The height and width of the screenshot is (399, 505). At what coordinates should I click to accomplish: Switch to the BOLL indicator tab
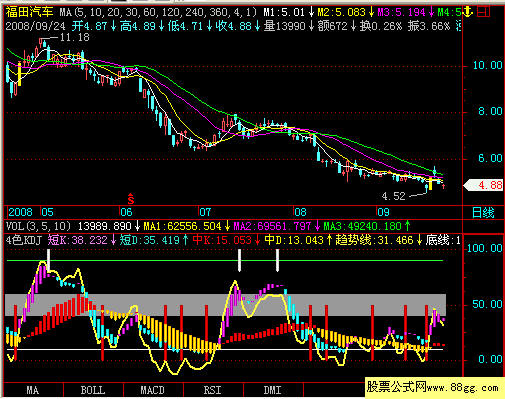tap(93, 390)
